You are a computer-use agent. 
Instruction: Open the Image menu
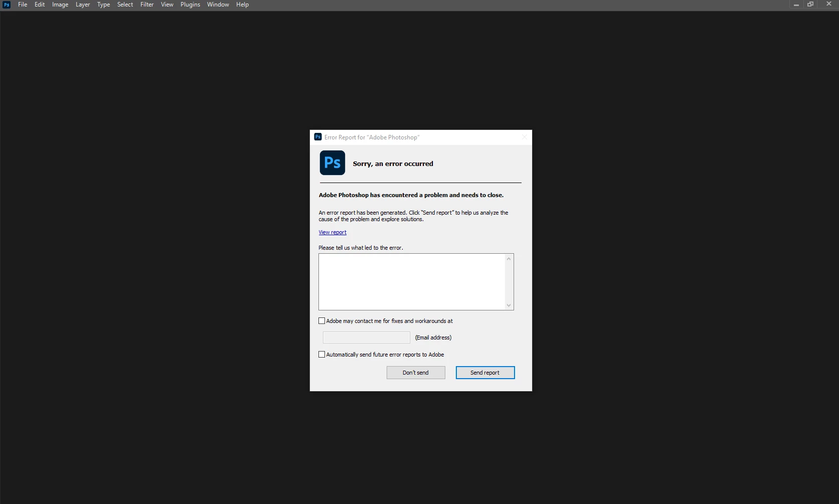coord(60,5)
